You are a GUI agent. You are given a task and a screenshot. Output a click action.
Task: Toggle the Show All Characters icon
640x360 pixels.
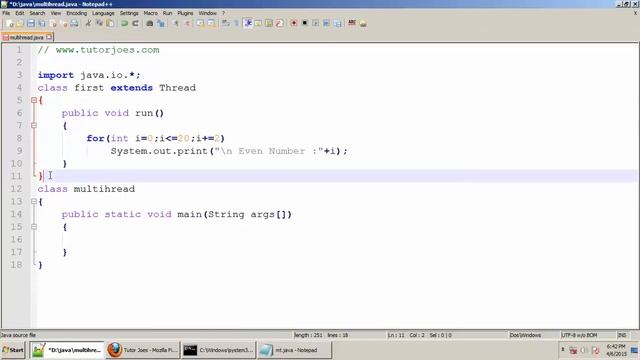pyautogui.click(x=236, y=24)
